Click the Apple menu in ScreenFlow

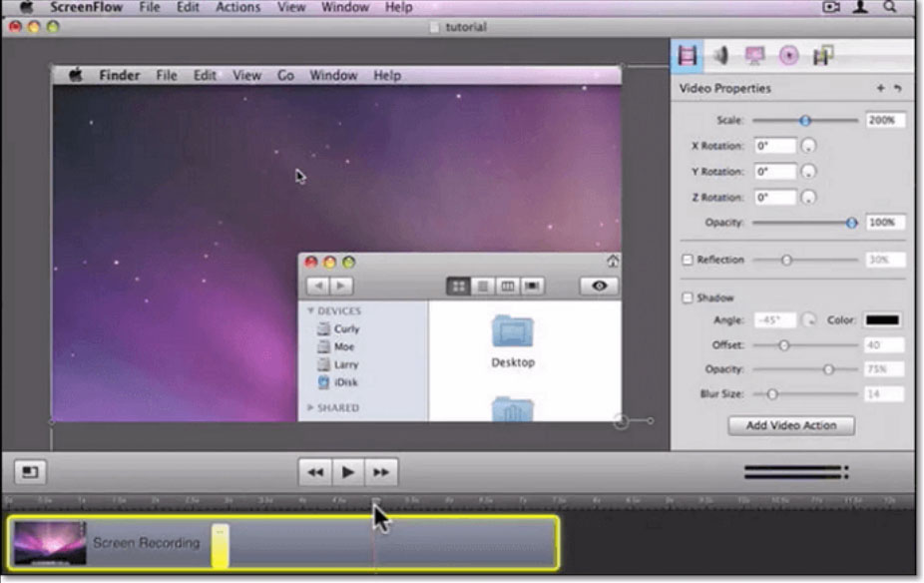coord(26,7)
